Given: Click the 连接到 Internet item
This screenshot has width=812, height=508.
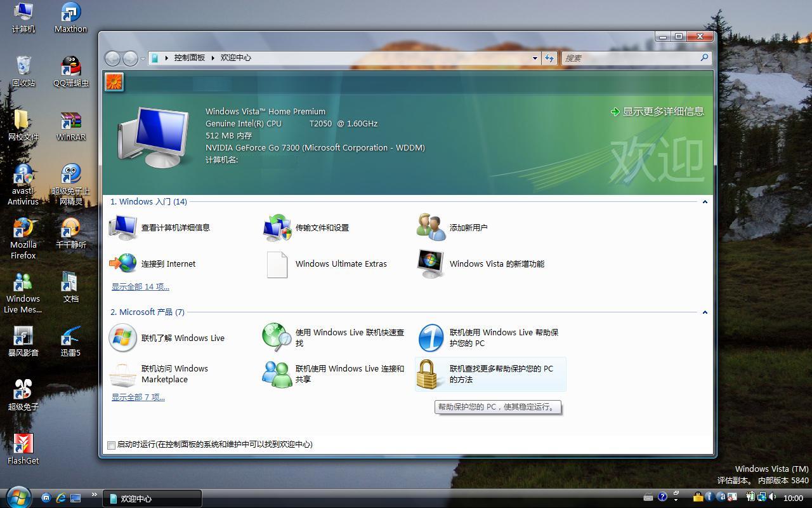Looking at the screenshot, I should (152, 264).
